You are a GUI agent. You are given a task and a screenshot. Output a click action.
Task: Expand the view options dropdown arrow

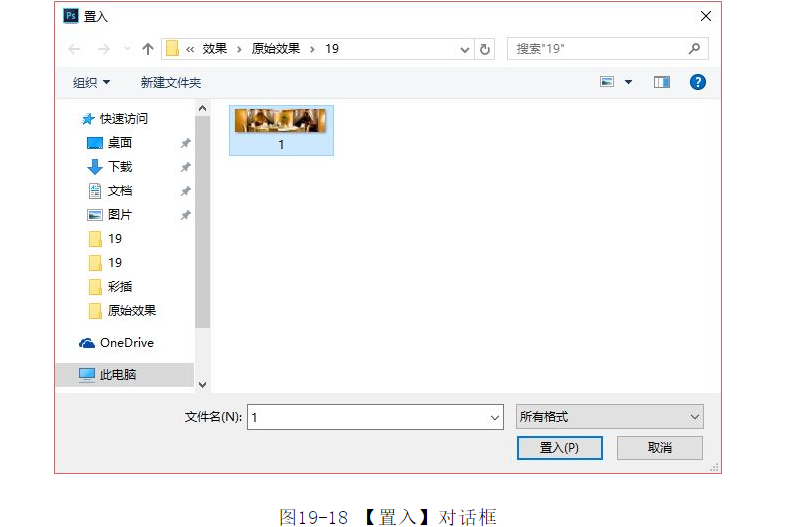tap(629, 82)
